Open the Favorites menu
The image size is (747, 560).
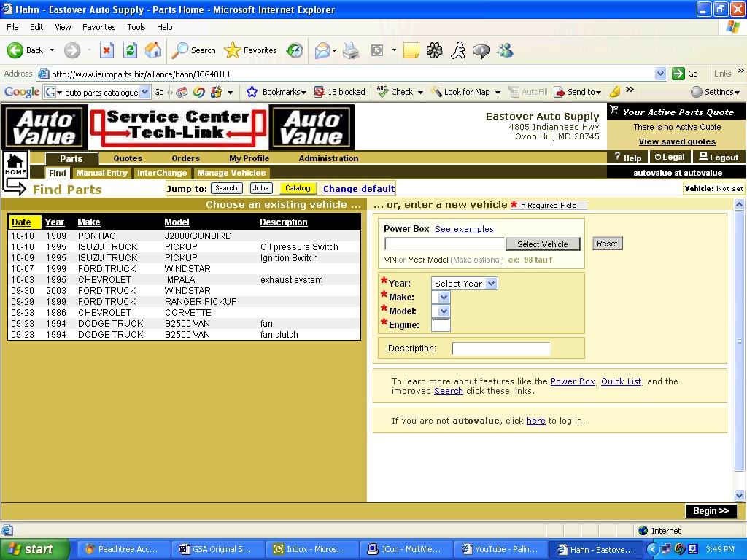pyautogui.click(x=98, y=27)
